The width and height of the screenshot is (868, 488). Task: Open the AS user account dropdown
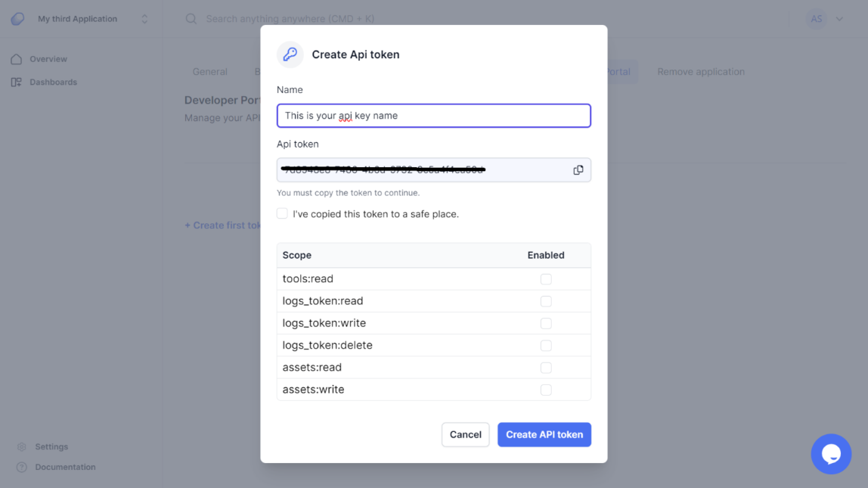[839, 19]
